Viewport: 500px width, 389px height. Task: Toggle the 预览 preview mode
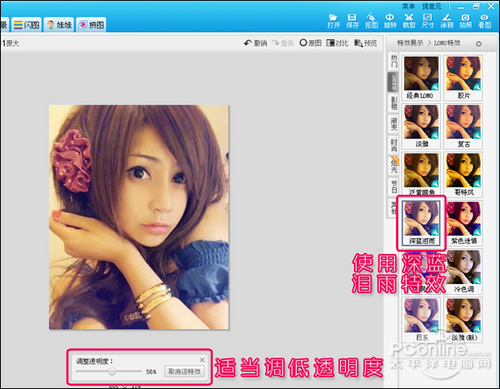(366, 43)
